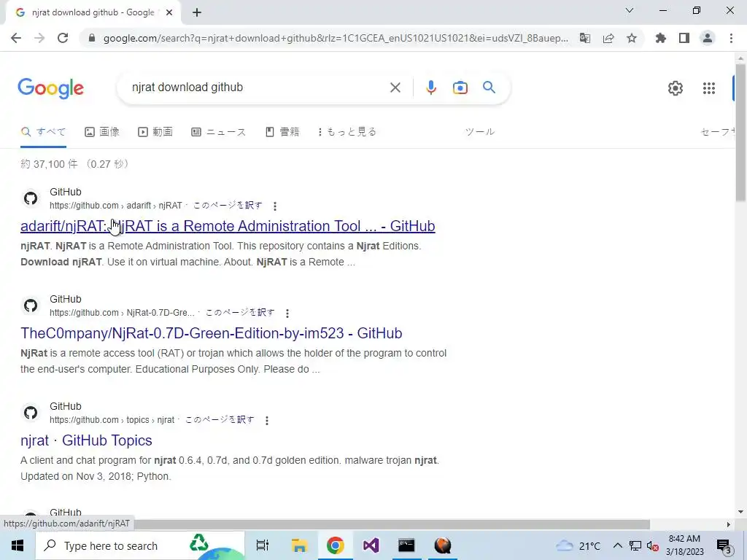
Task: Expand the もっと見る more menu
Action: pos(347,132)
